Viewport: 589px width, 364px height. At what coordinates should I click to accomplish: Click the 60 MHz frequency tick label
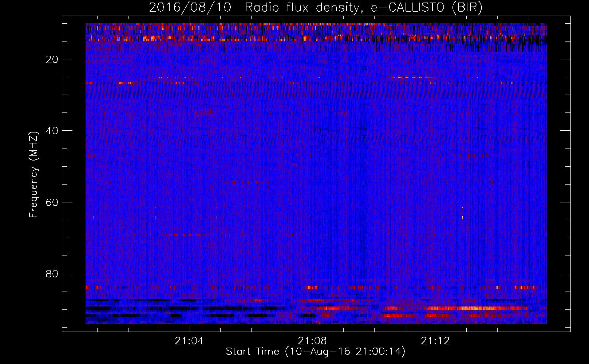point(52,202)
